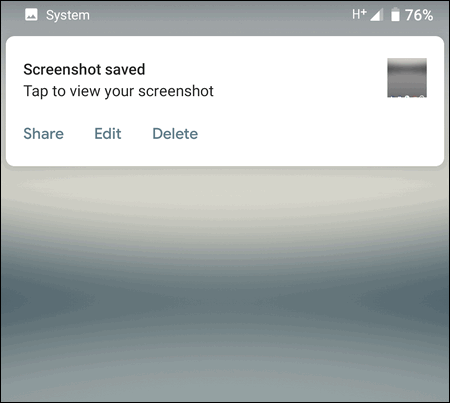Tap the System notification source label
The height and width of the screenshot is (403, 450).
pyautogui.click(x=68, y=15)
